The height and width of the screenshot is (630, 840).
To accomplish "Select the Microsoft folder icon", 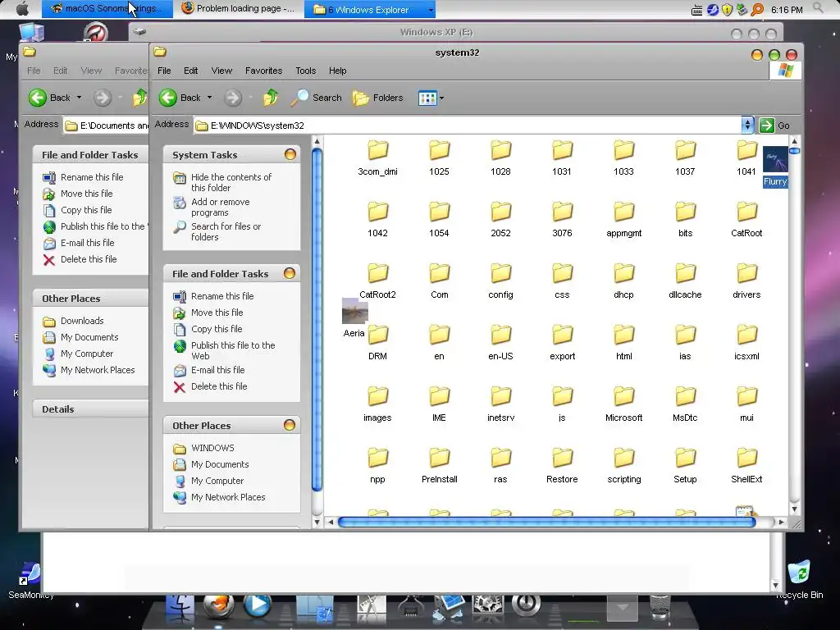I will pyautogui.click(x=623, y=397).
